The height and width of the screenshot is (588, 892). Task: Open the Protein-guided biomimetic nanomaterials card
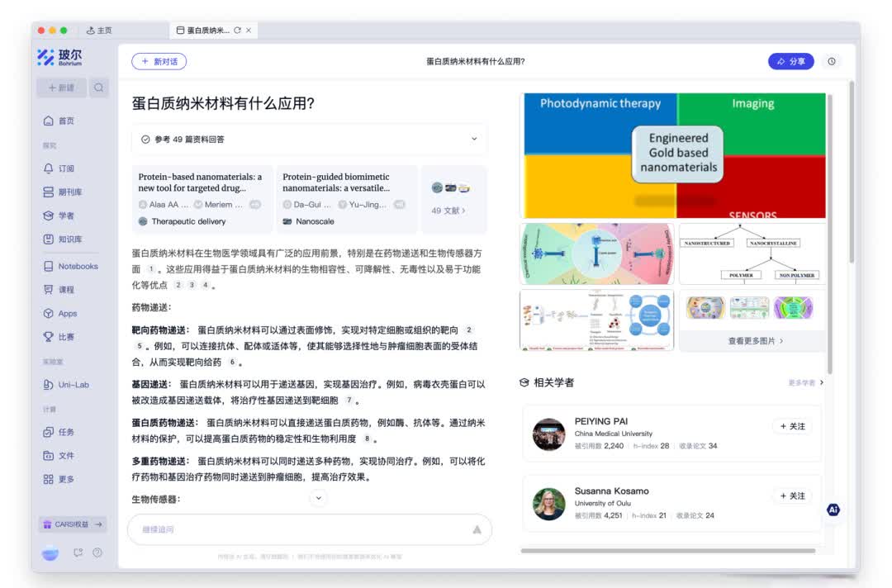point(346,199)
